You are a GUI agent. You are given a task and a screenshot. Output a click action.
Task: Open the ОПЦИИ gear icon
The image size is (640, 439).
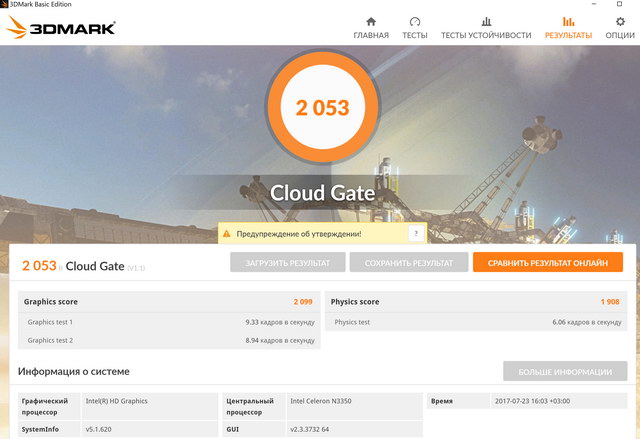coord(620,21)
